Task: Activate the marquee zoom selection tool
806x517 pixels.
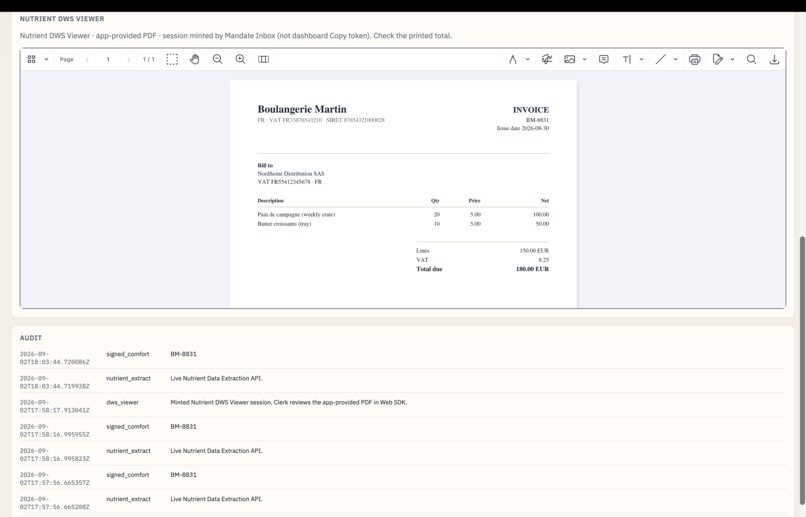Action: pyautogui.click(x=172, y=59)
